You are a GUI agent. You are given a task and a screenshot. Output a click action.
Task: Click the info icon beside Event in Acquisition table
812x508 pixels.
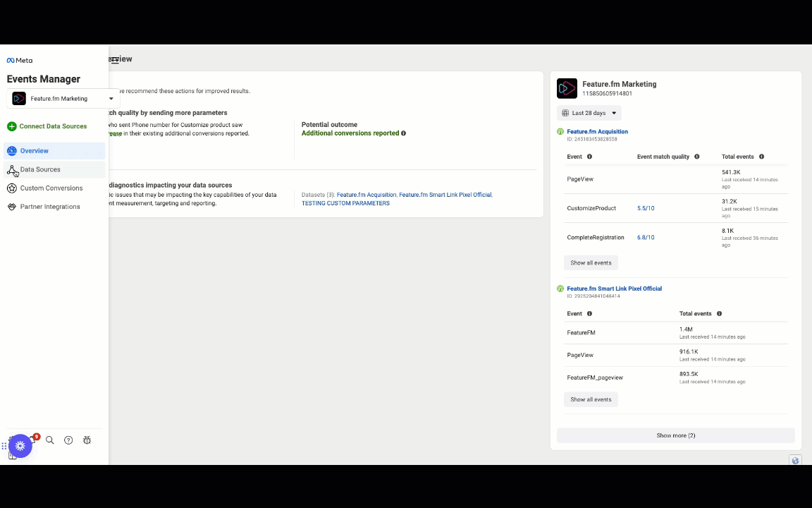pos(589,157)
